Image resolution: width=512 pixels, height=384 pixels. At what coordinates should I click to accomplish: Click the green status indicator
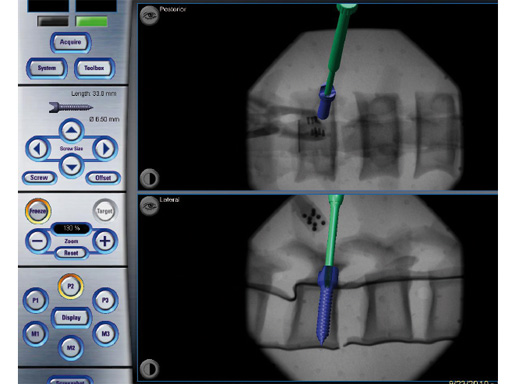click(92, 21)
